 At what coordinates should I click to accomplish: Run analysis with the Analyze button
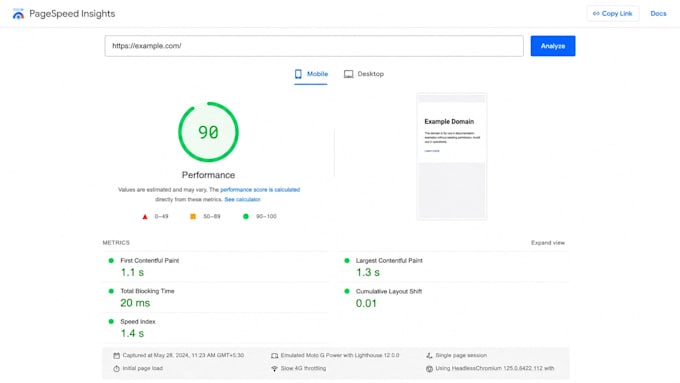pos(552,46)
